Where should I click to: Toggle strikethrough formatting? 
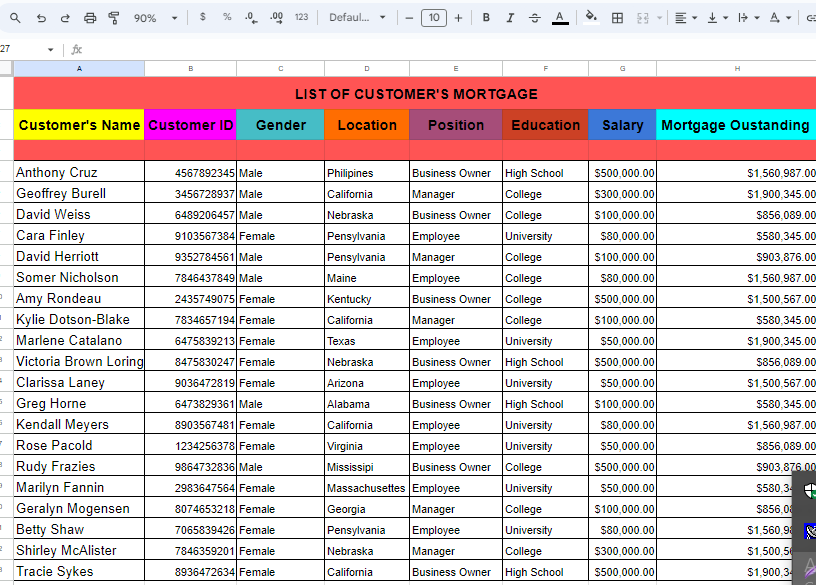pyautogui.click(x=534, y=18)
